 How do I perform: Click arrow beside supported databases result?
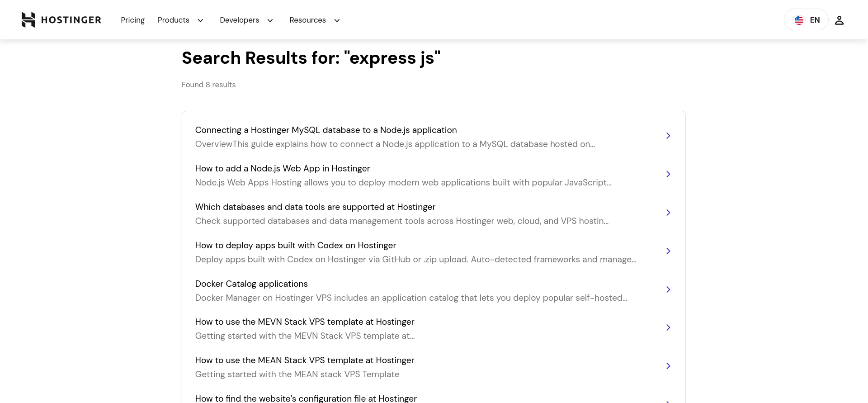point(668,213)
